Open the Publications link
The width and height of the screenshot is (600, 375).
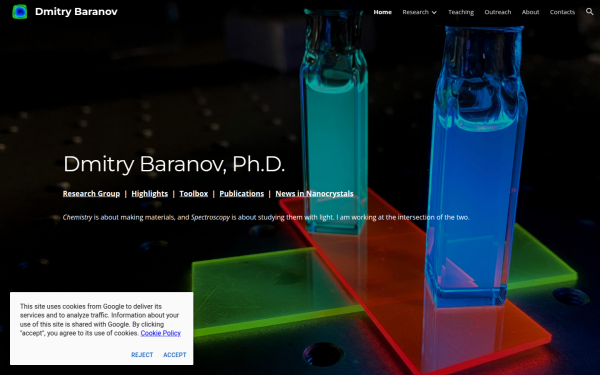(241, 194)
